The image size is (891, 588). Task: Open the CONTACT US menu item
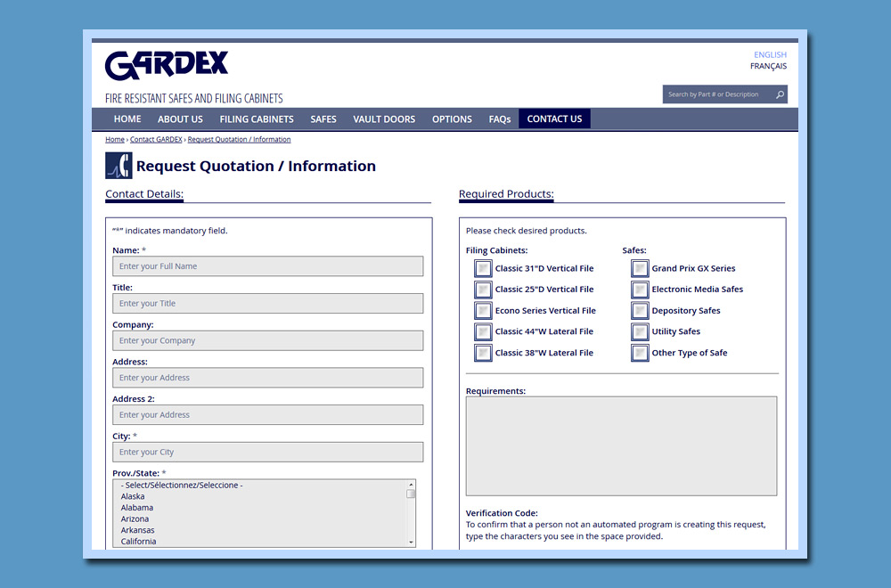(554, 118)
